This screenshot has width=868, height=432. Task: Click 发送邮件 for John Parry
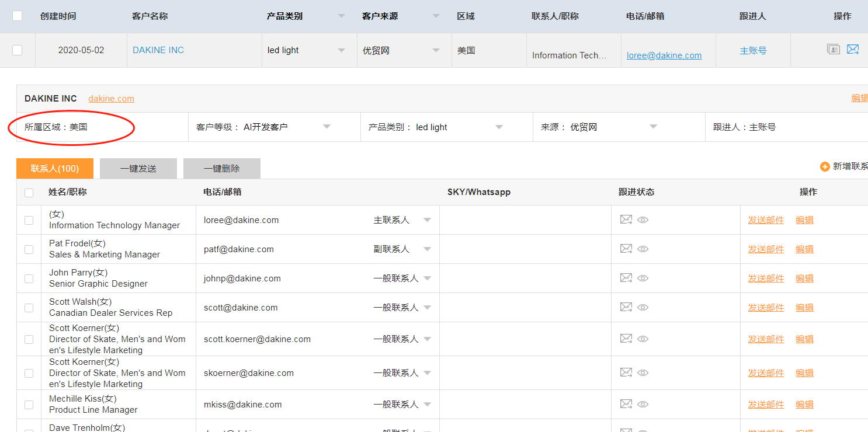pos(766,278)
